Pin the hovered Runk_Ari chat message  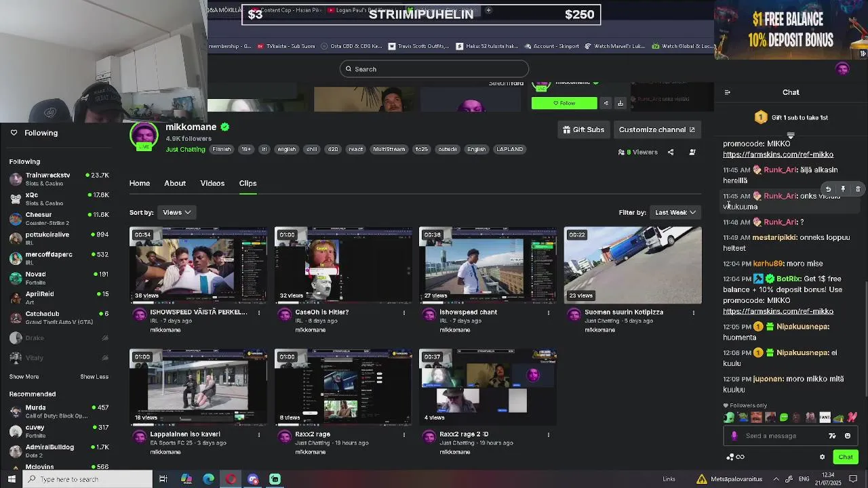coord(843,189)
